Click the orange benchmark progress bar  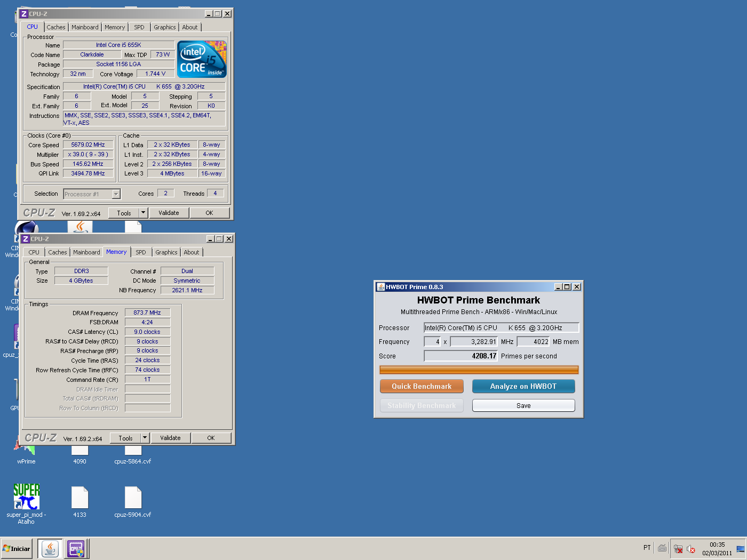tap(479, 370)
